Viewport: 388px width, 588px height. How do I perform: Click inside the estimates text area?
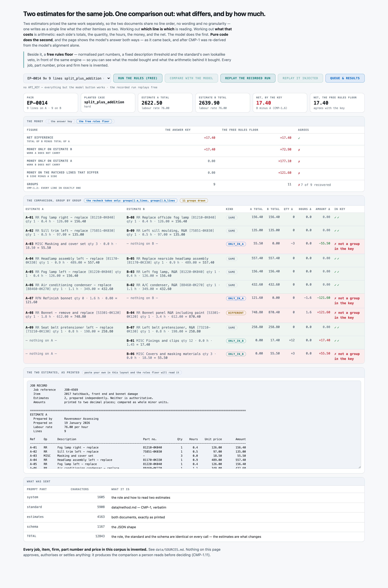coord(194,424)
